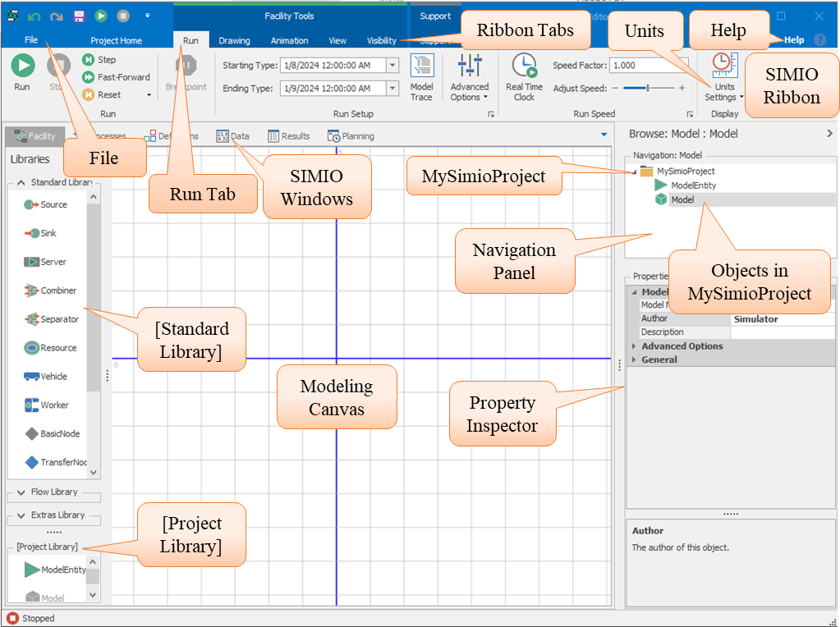Click the purple save icon
The height and width of the screenshot is (627, 840).
[79, 16]
